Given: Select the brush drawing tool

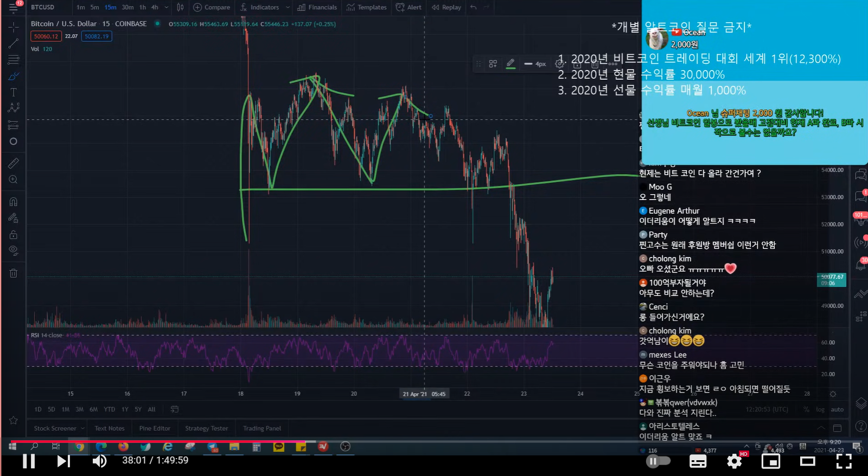Looking at the screenshot, I should tap(14, 76).
